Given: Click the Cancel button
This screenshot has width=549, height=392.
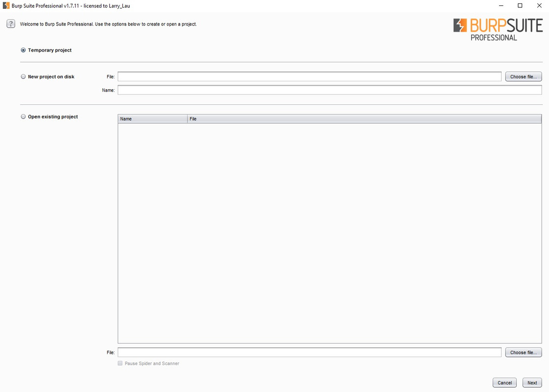Looking at the screenshot, I should pyautogui.click(x=504, y=383).
